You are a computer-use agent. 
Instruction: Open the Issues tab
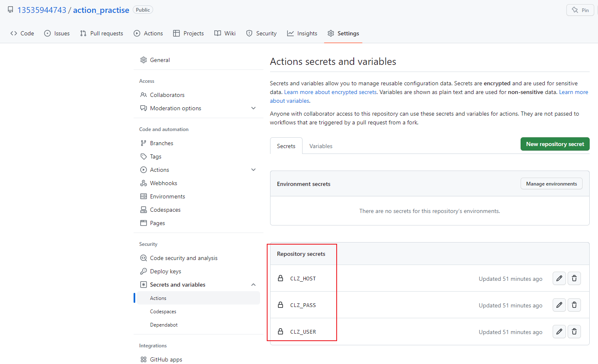coord(57,33)
